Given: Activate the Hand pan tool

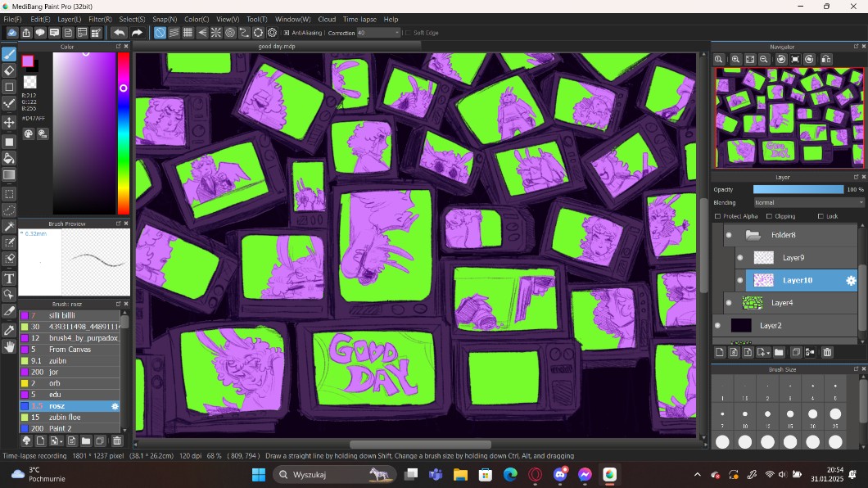Looking at the screenshot, I should (x=10, y=347).
